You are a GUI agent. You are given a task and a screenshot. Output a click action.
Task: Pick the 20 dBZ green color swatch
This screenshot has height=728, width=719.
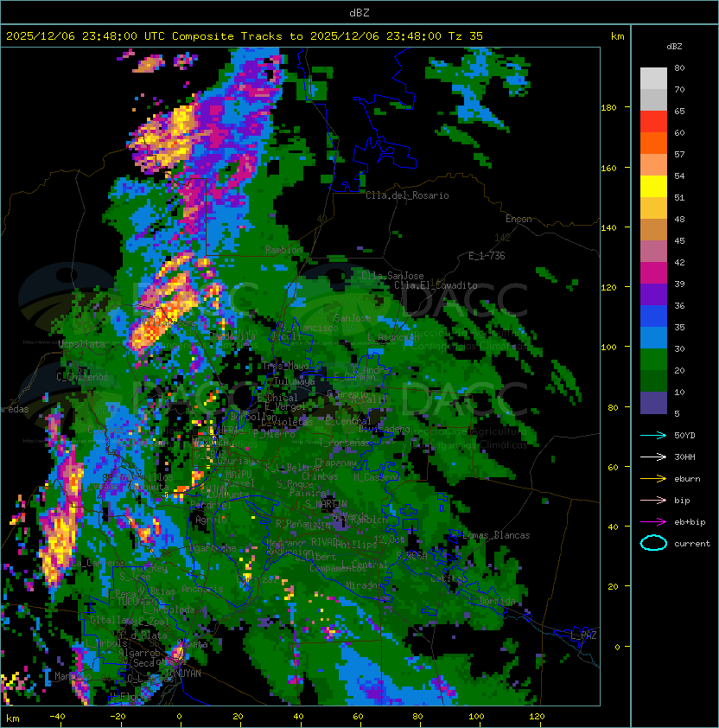click(x=653, y=380)
